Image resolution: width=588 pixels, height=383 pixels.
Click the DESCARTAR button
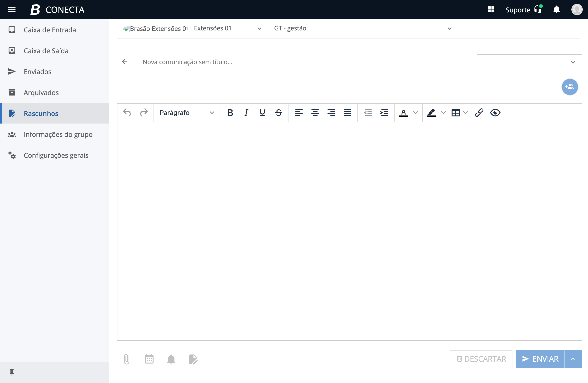coord(481,359)
